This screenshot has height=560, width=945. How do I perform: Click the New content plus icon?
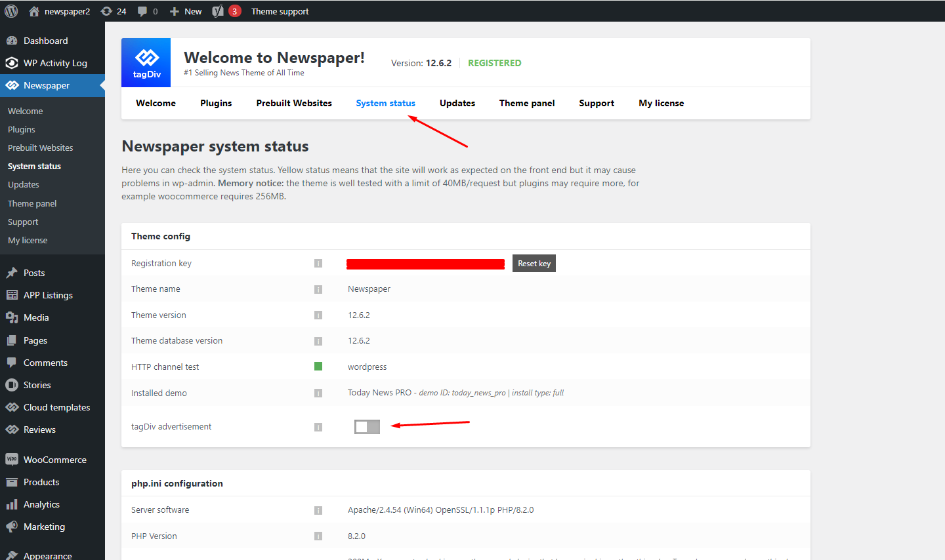pyautogui.click(x=175, y=11)
